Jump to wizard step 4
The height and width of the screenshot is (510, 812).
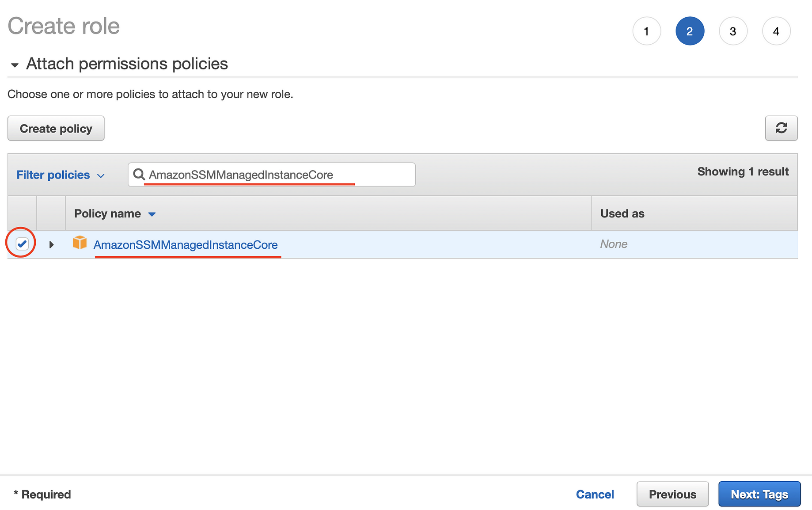(x=776, y=31)
